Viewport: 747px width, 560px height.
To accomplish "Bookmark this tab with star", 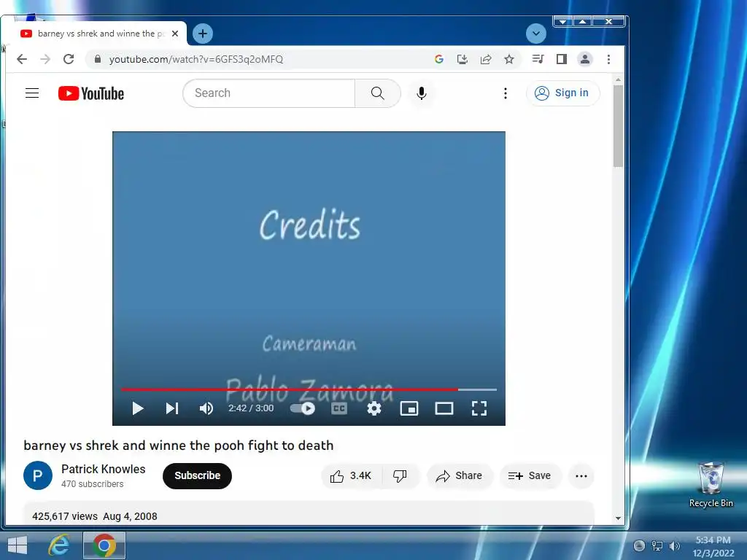I will point(509,59).
